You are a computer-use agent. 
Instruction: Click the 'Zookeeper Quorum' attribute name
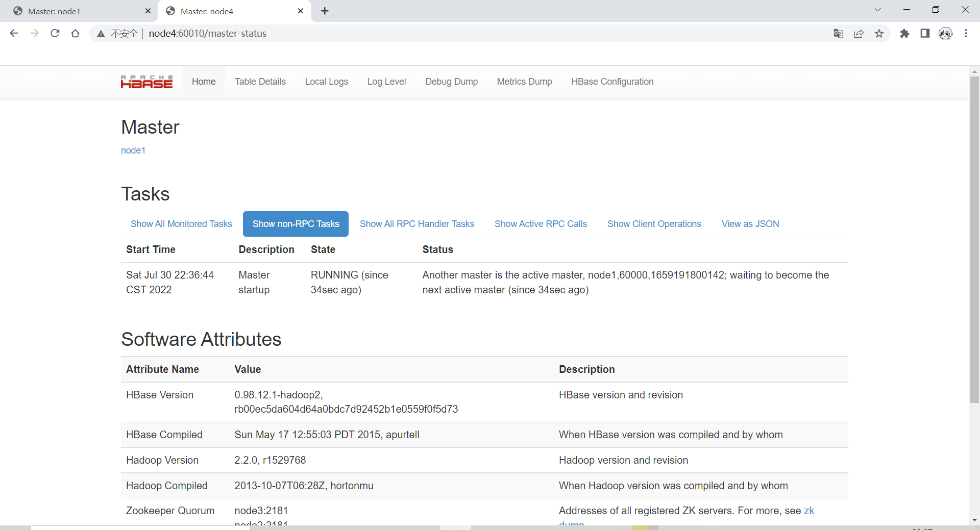(170, 511)
